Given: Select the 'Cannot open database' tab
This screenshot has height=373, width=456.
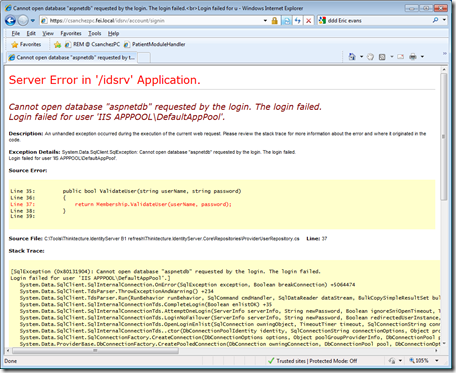Looking at the screenshot, I should click(x=72, y=58).
